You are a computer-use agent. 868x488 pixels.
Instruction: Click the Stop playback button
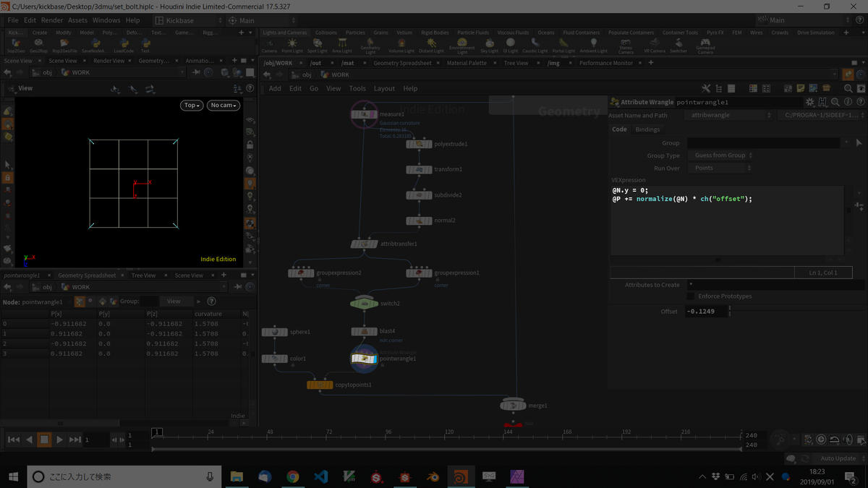click(44, 439)
